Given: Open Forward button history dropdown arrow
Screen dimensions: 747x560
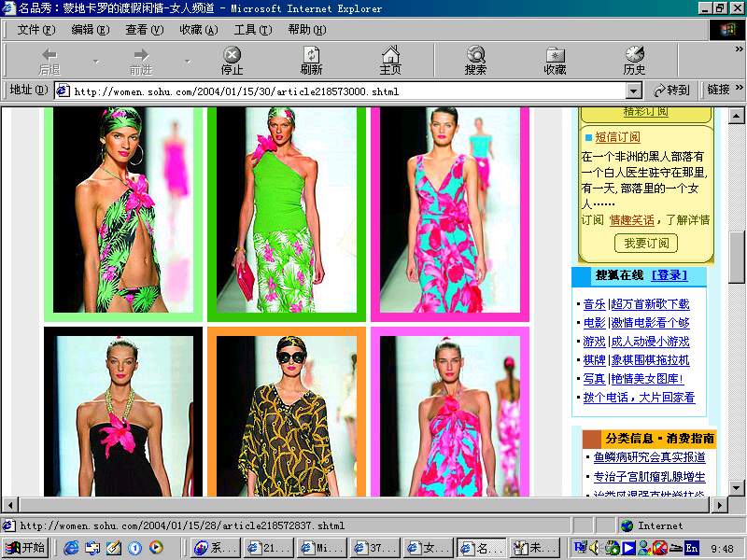Looking at the screenshot, I should 188,62.
